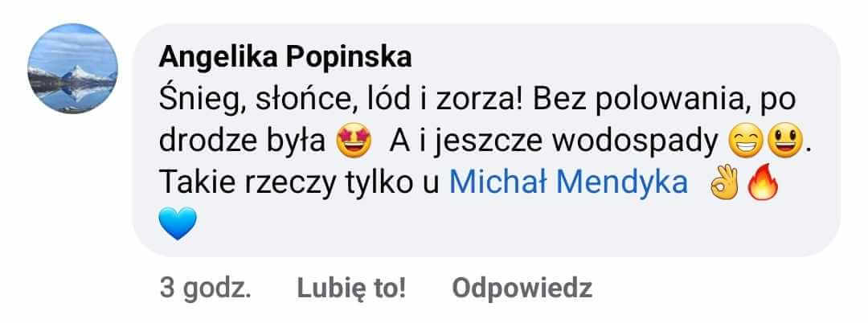Open the 3 godz. timestamp

pos(206,288)
